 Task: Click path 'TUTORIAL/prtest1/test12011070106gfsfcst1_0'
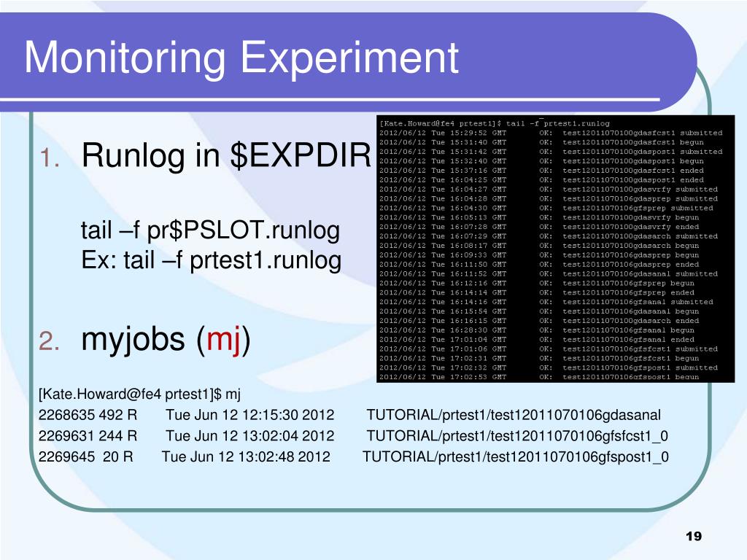pos(517,436)
